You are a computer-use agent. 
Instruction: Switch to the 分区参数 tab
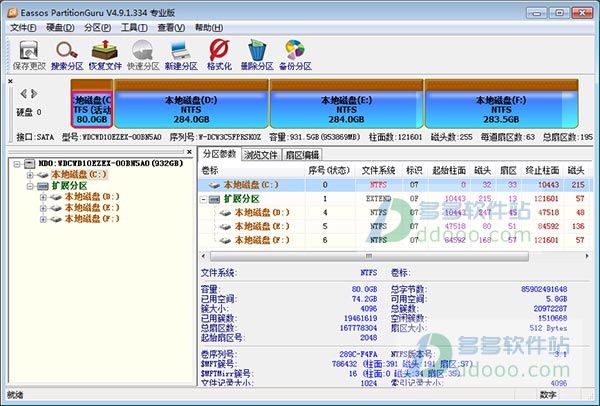click(220, 154)
